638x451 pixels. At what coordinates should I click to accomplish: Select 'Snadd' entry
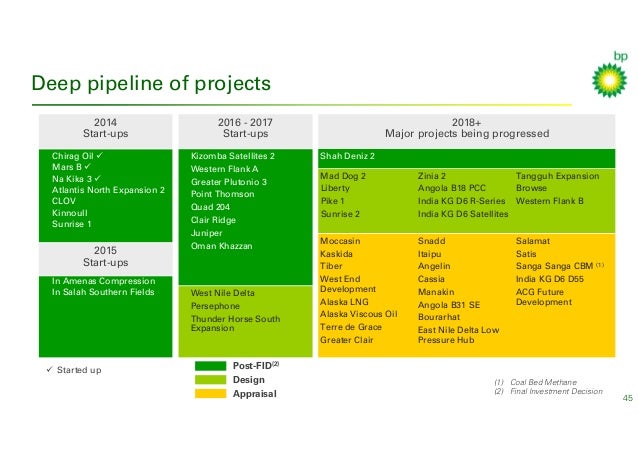click(x=432, y=241)
